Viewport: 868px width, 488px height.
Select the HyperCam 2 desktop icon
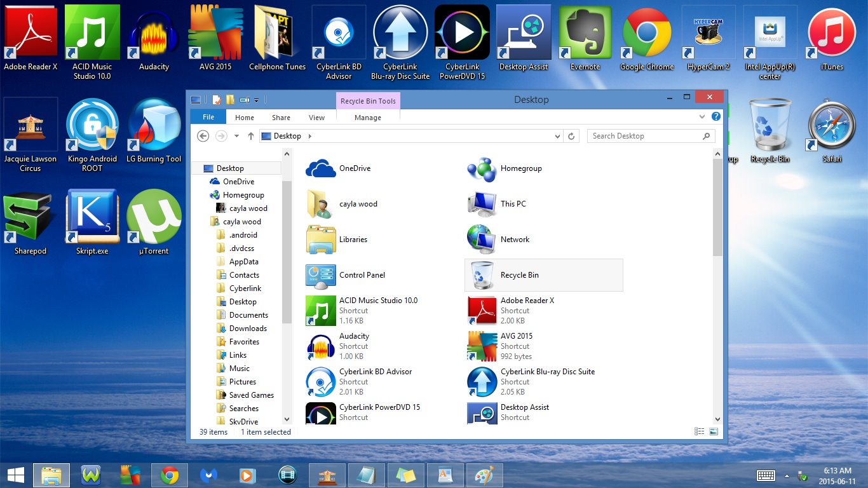[x=709, y=38]
